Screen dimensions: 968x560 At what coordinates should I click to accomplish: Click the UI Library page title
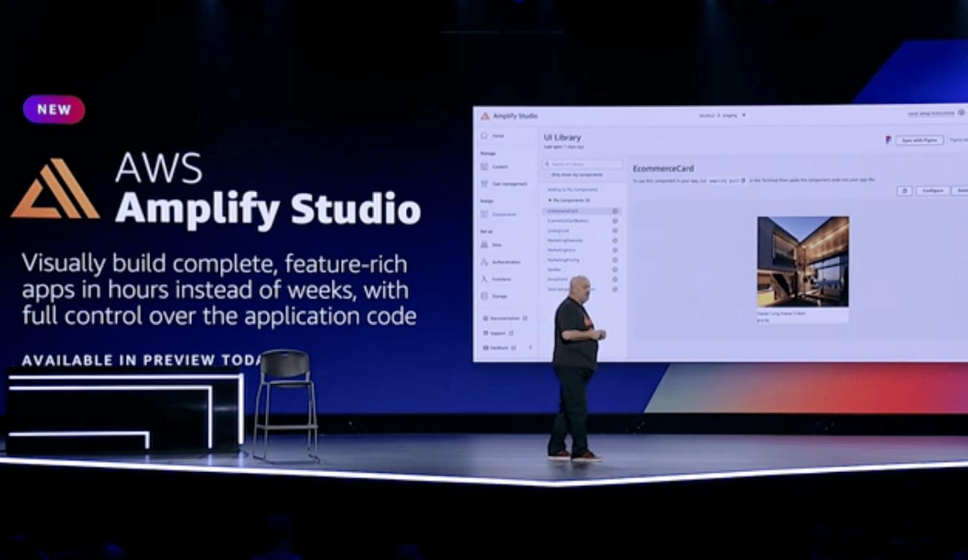562,138
